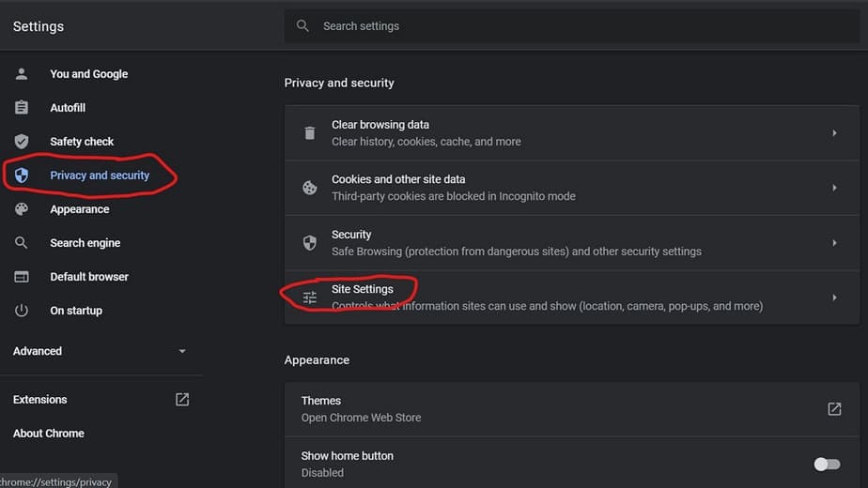This screenshot has height=488, width=868.
Task: Open Site Settings option
Action: coord(363,289)
